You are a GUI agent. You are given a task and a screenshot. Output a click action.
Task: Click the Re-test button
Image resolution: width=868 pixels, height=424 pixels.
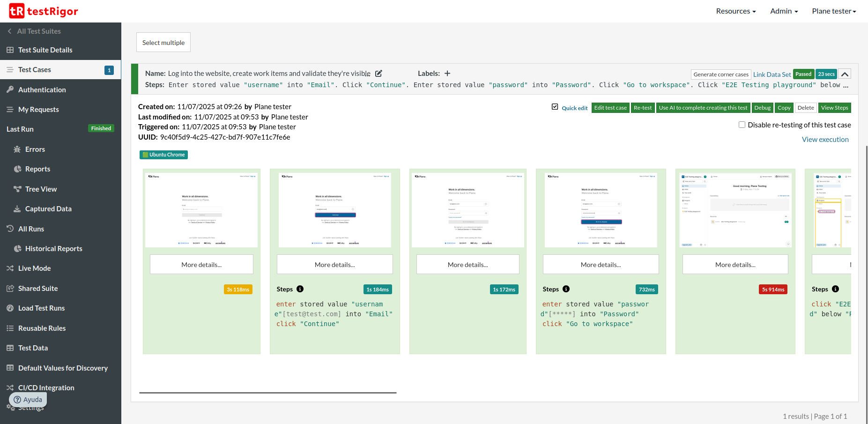pos(643,108)
